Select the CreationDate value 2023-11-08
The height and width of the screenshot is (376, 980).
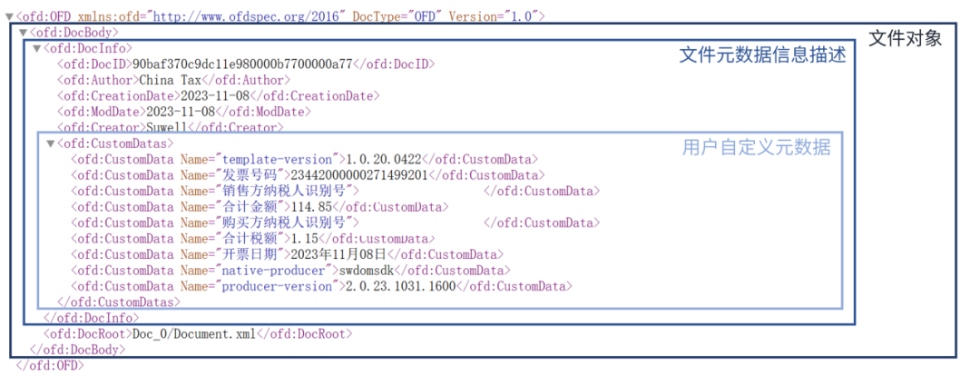pos(215,95)
